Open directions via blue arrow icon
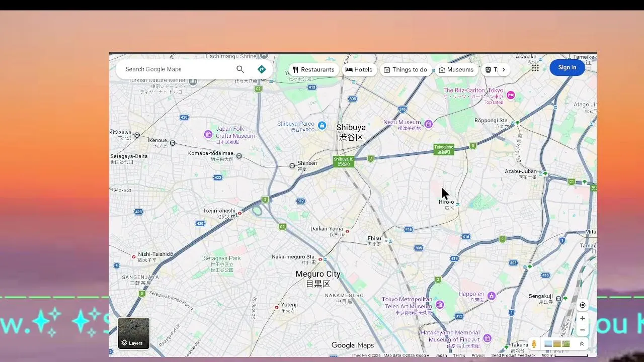This screenshot has height=362, width=644. pyautogui.click(x=262, y=69)
